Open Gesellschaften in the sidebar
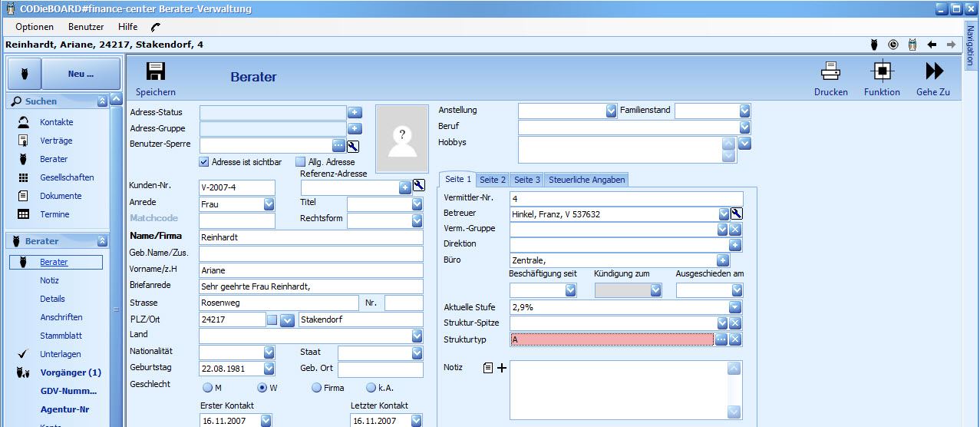The height and width of the screenshot is (427, 980). pos(67,177)
